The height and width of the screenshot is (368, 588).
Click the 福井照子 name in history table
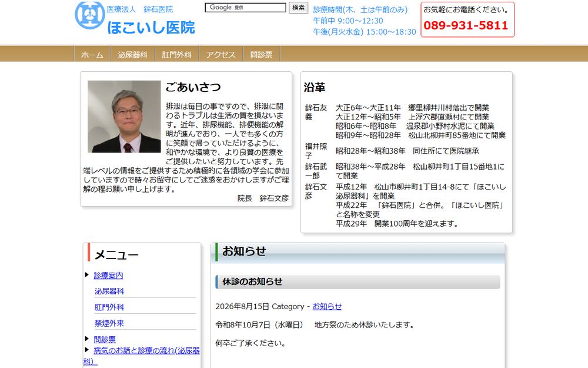(x=316, y=151)
